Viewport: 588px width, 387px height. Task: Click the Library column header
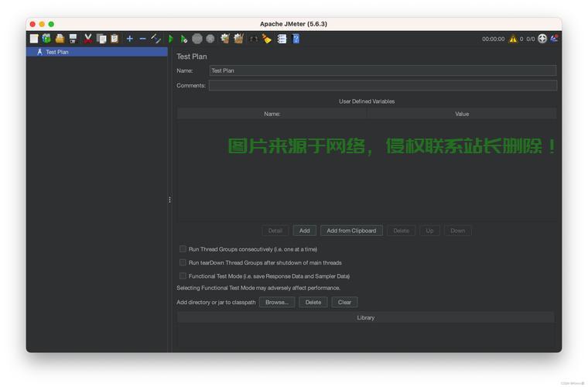(x=366, y=317)
